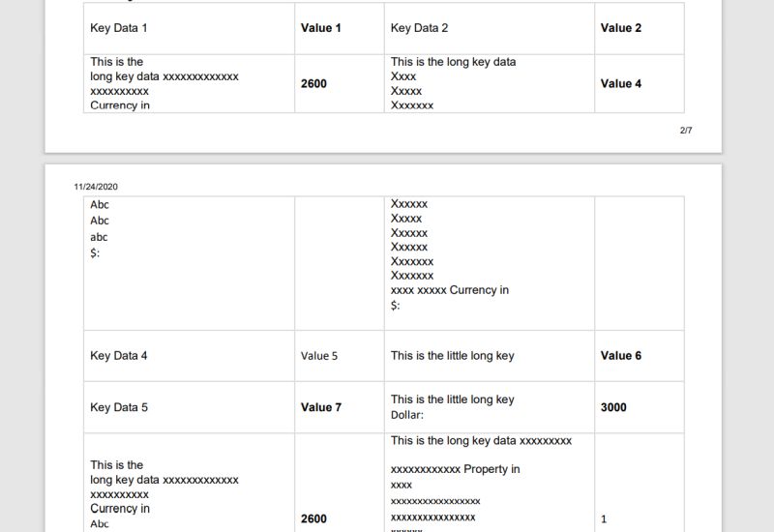
Task: Select 'This is the long key data xxxxxxxxx' below Dollar:
Action: click(481, 441)
